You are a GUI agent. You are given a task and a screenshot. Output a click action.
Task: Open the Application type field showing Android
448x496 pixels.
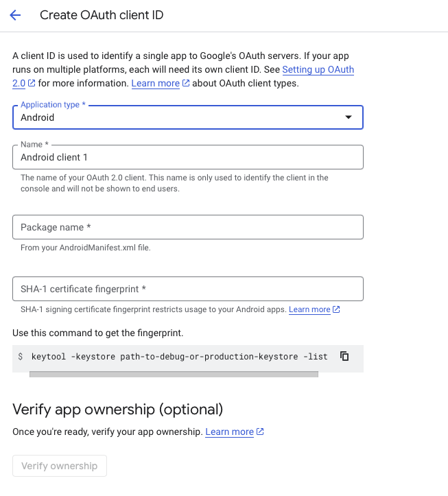tap(178, 117)
